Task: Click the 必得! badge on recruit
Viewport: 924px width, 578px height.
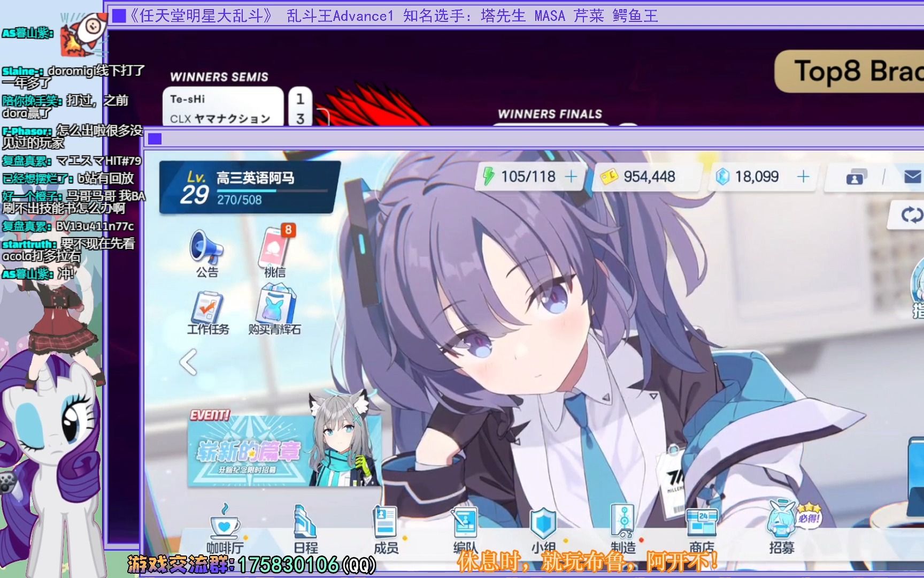Action: pyautogui.click(x=808, y=516)
